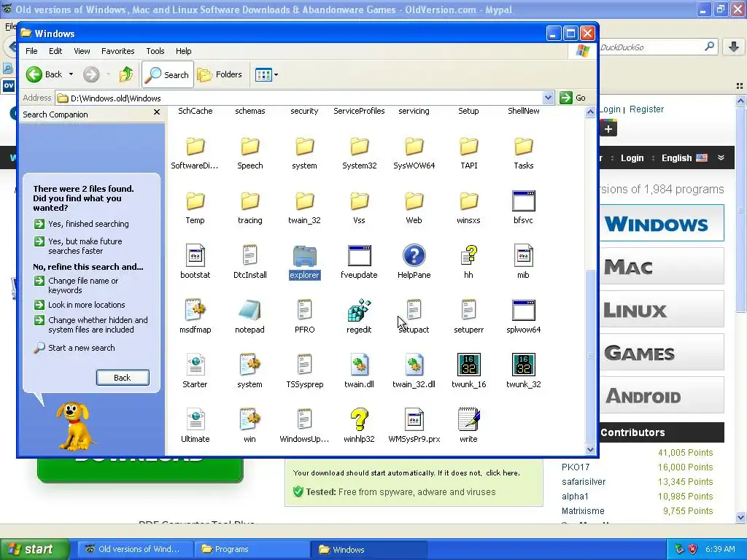
Task: Select the twunk_32 icon
Action: [x=524, y=365]
